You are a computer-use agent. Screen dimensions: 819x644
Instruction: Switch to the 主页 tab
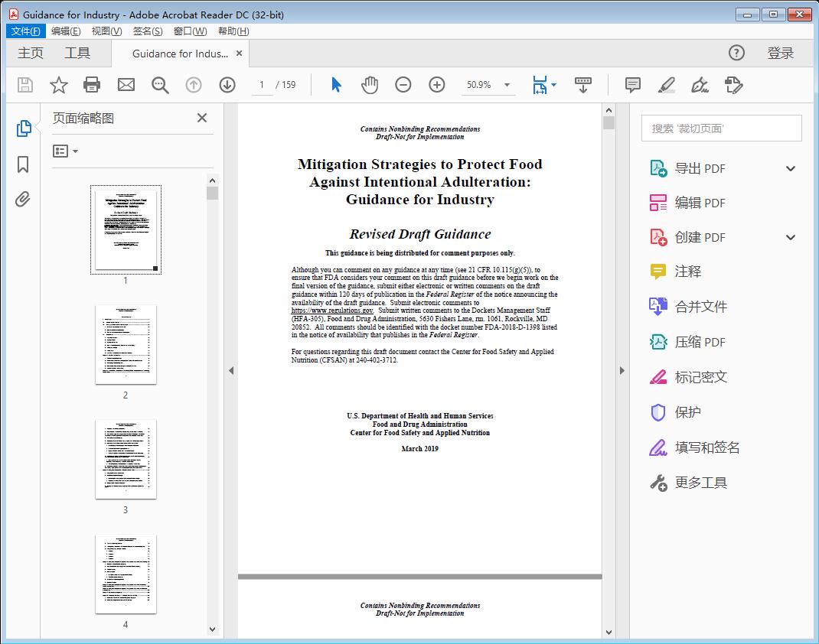31,53
